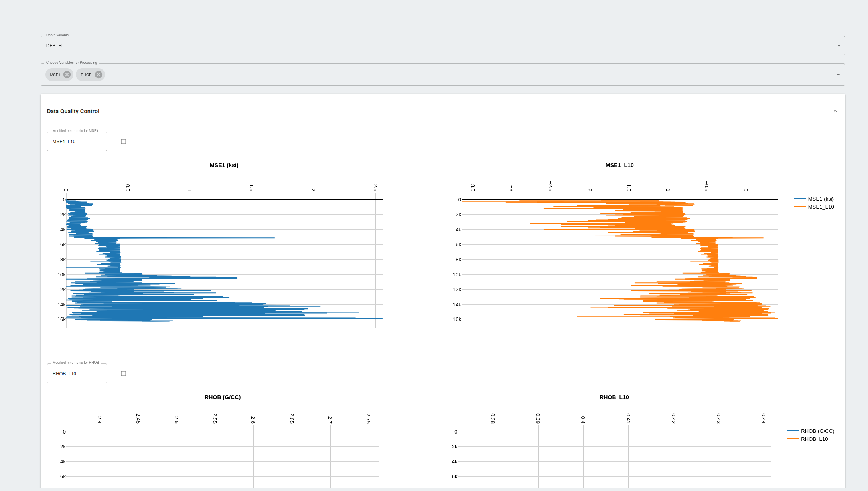
Task: Collapse the Data Quality Control panel
Action: click(x=835, y=111)
